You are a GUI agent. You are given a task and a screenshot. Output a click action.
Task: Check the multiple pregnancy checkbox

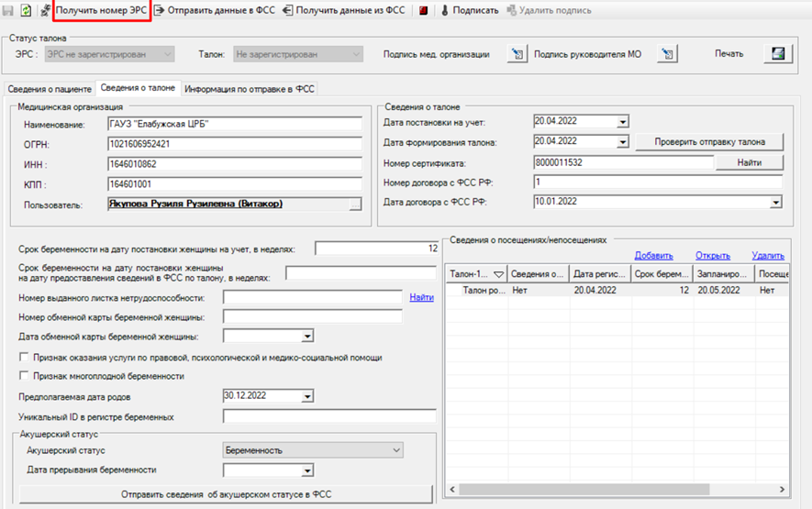coord(24,375)
